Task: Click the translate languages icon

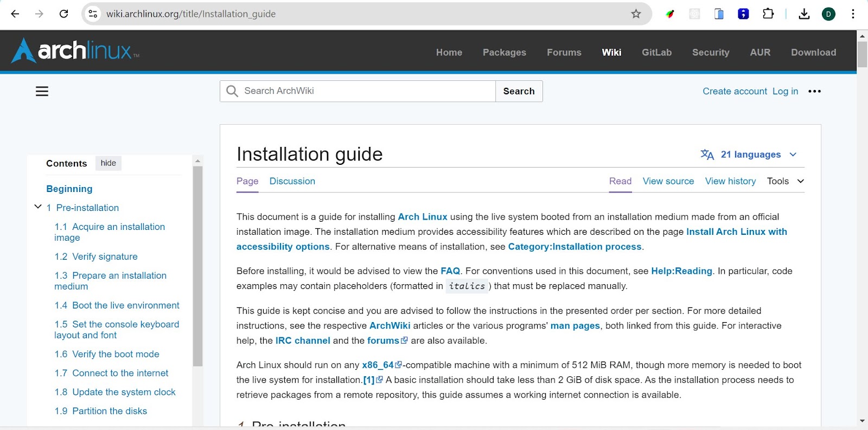Action: 707,155
